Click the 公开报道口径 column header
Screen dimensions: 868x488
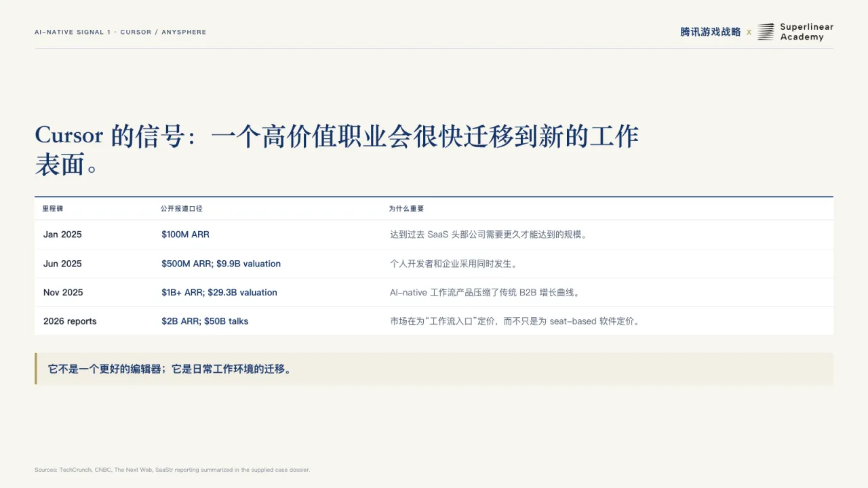(x=181, y=209)
